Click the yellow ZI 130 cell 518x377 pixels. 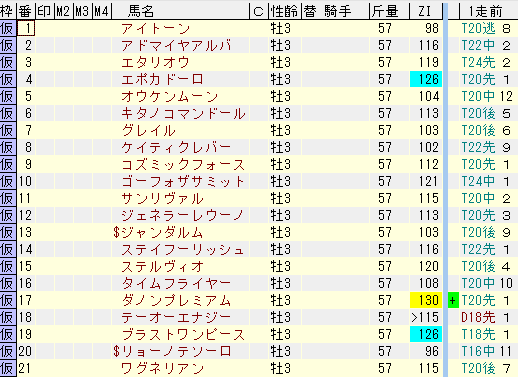point(426,301)
